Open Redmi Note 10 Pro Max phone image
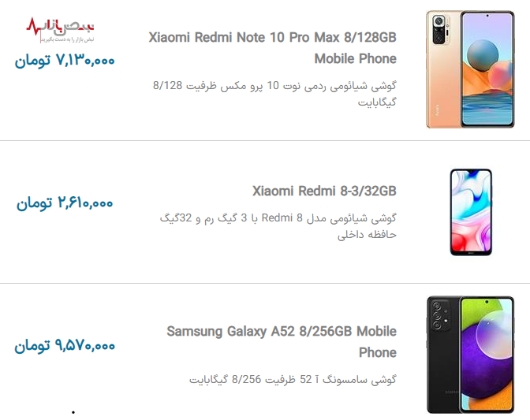The height and width of the screenshot is (420, 530). click(x=470, y=69)
